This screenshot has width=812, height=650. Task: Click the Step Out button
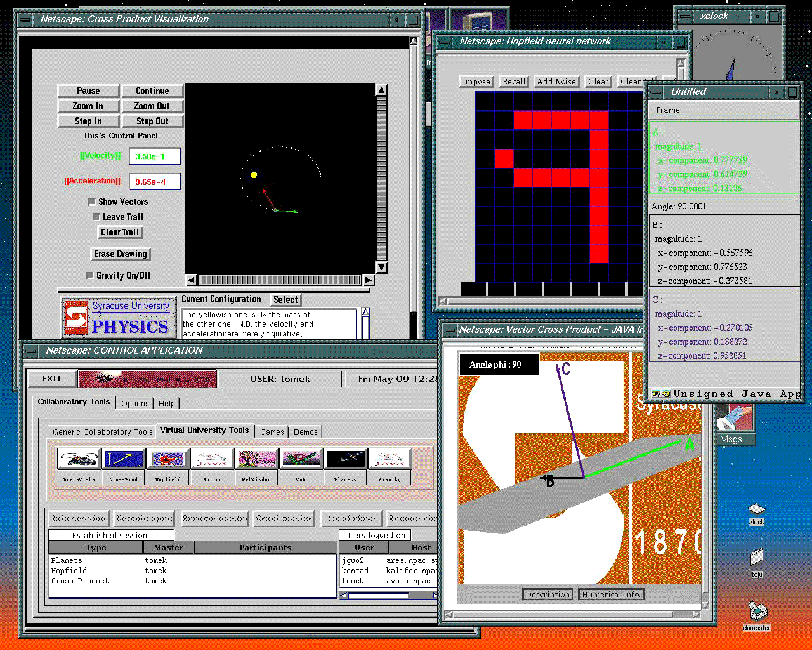(x=152, y=121)
